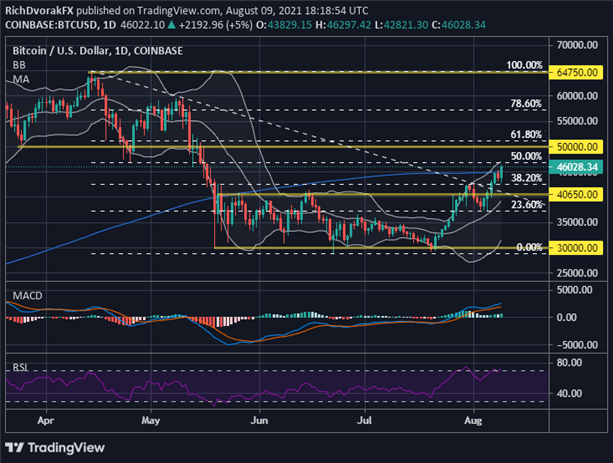
Task: Click the open value 43829.15
Action: pyautogui.click(x=290, y=25)
